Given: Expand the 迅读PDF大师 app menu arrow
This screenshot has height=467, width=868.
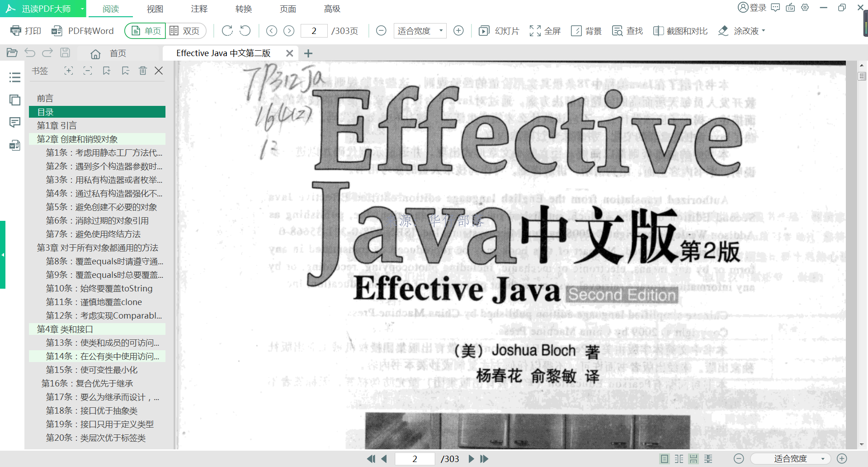Looking at the screenshot, I should (x=82, y=8).
